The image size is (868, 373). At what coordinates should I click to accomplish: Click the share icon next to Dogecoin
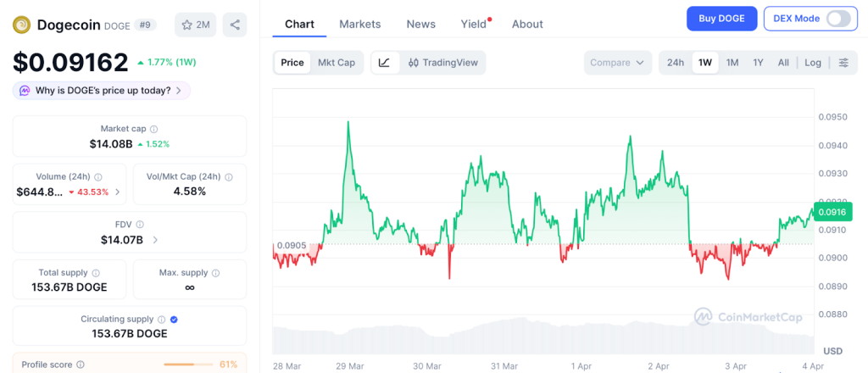point(235,25)
